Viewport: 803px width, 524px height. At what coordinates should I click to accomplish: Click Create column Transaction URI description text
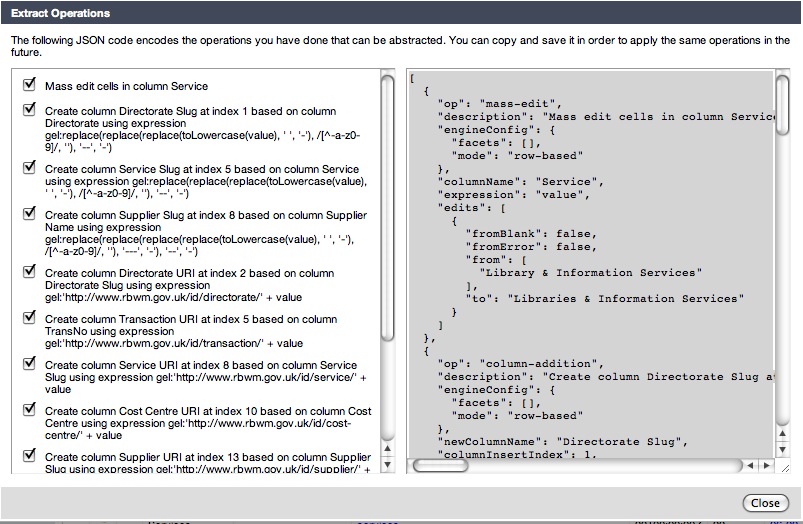[191, 331]
